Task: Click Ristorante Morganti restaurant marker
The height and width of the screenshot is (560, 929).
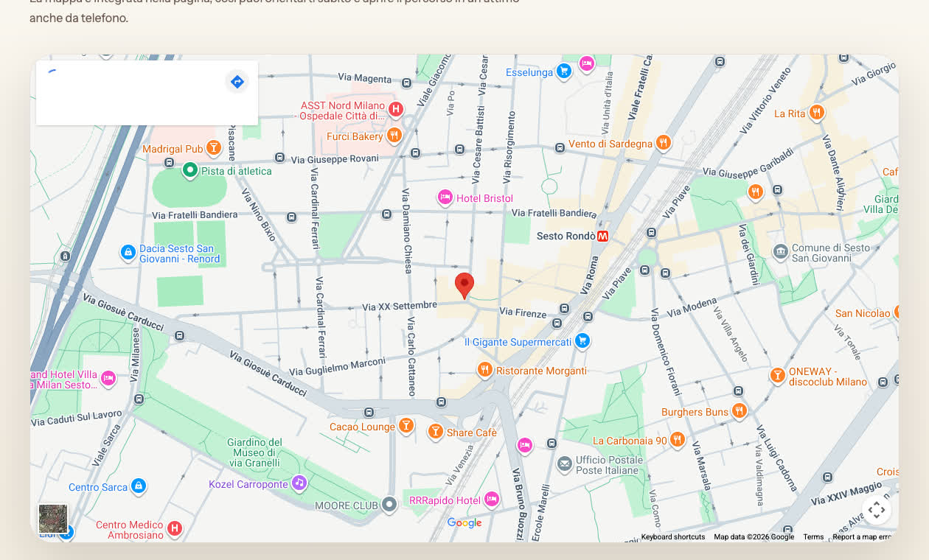Action: coord(484,369)
